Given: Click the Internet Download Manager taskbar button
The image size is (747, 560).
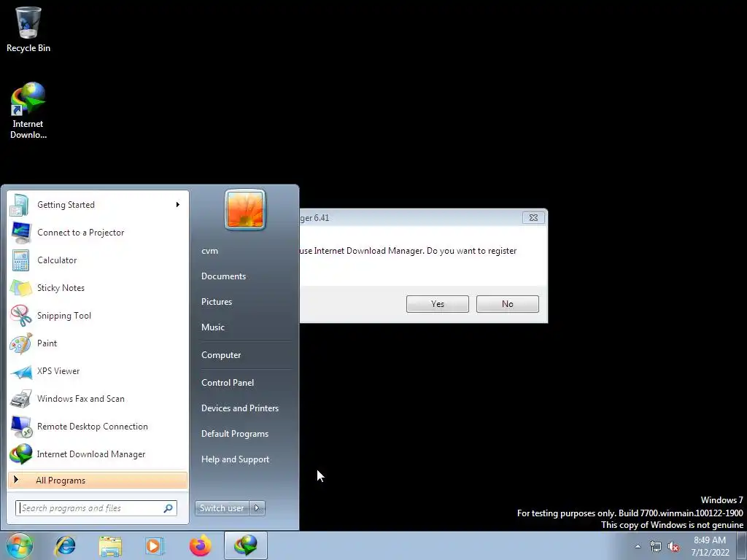Looking at the screenshot, I should pos(245,545).
